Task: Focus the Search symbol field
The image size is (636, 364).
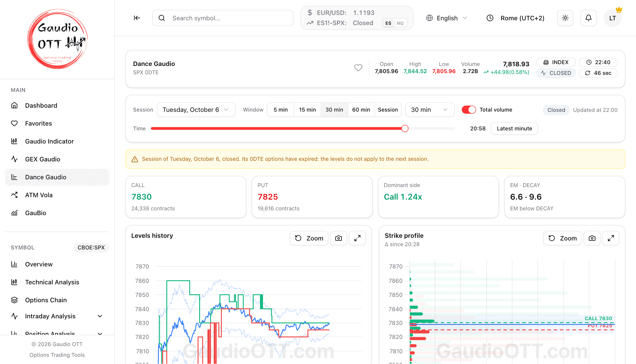Action: click(223, 18)
